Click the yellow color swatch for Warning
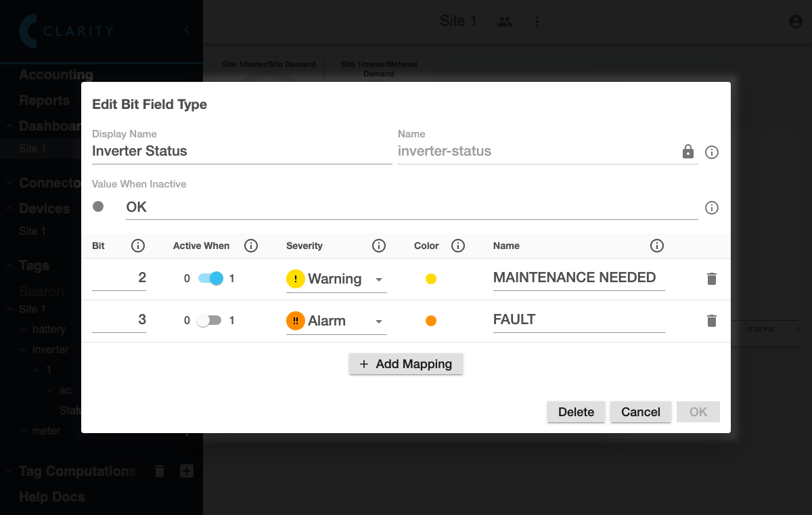This screenshot has width=812, height=515. click(x=431, y=279)
